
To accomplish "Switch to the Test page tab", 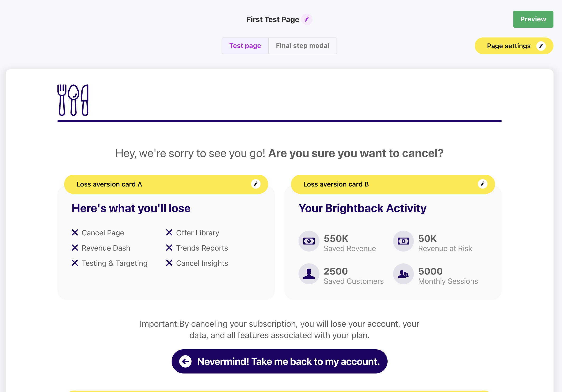I will (x=245, y=46).
